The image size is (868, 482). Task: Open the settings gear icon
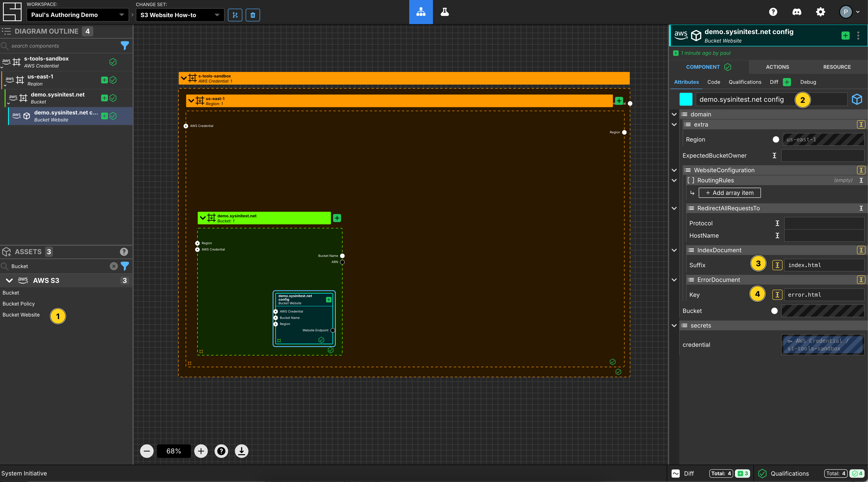coord(820,12)
